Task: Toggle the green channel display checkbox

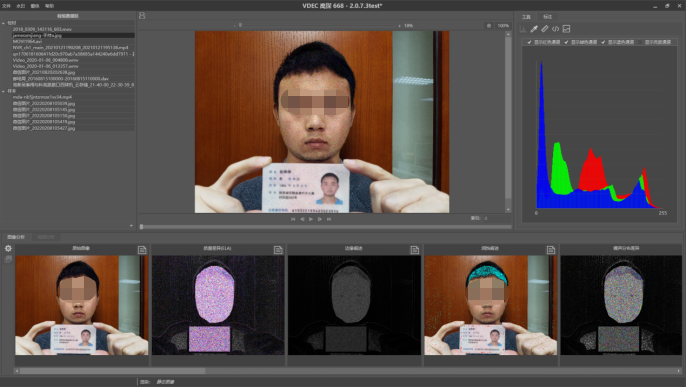Action: coord(566,42)
